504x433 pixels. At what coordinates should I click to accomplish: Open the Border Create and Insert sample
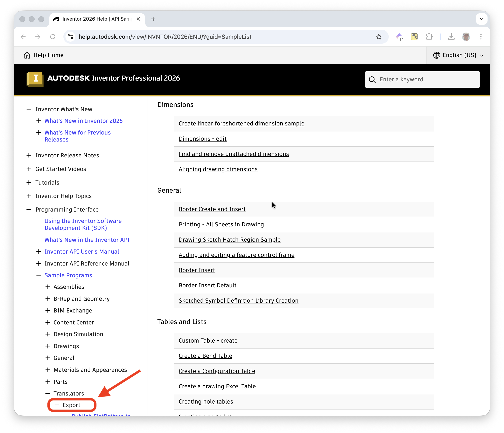(212, 209)
